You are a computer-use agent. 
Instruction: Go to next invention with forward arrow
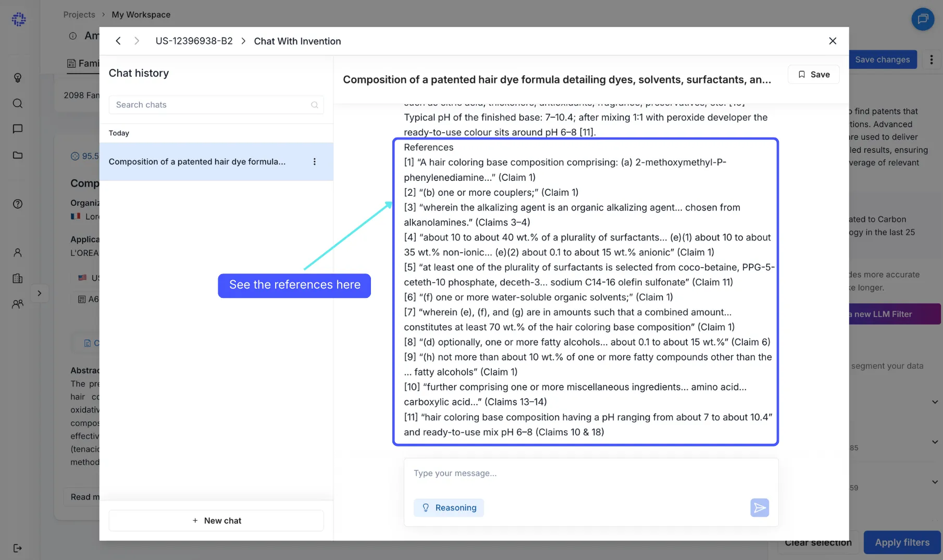(x=137, y=41)
